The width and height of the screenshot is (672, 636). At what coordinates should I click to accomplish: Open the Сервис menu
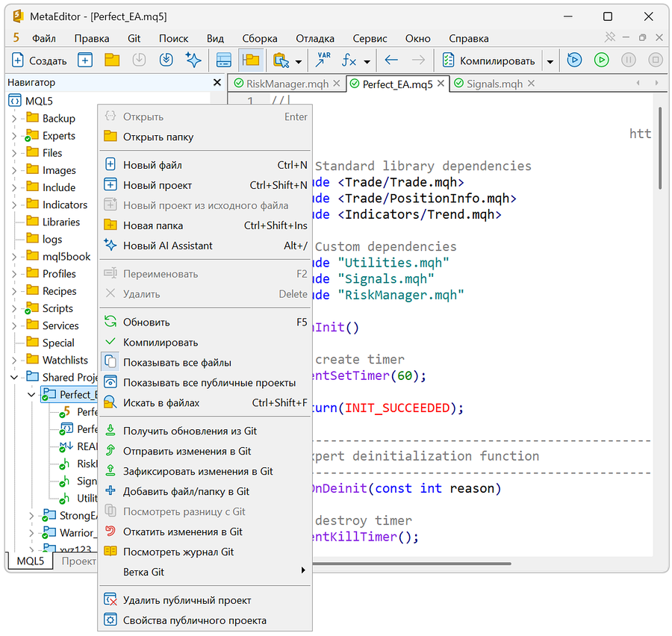click(370, 39)
